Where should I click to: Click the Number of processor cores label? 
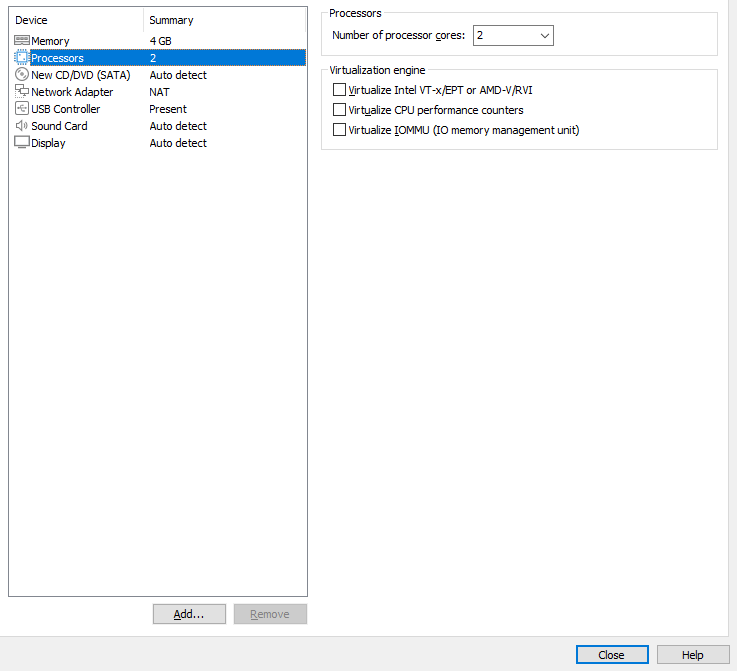point(399,35)
